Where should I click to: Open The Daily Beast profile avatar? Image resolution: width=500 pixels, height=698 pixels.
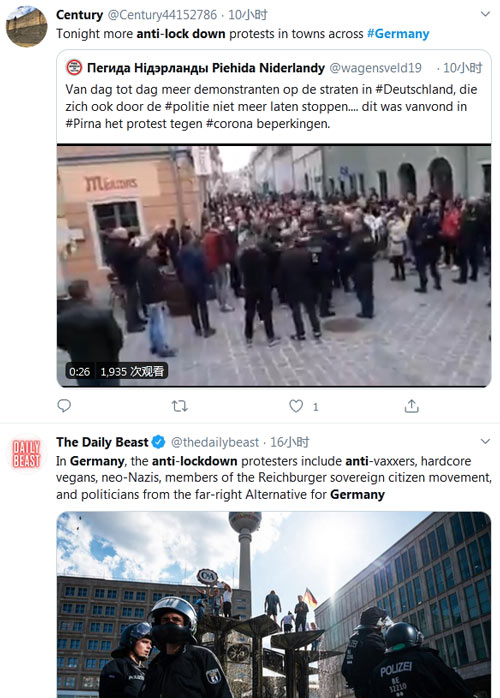coord(26,454)
